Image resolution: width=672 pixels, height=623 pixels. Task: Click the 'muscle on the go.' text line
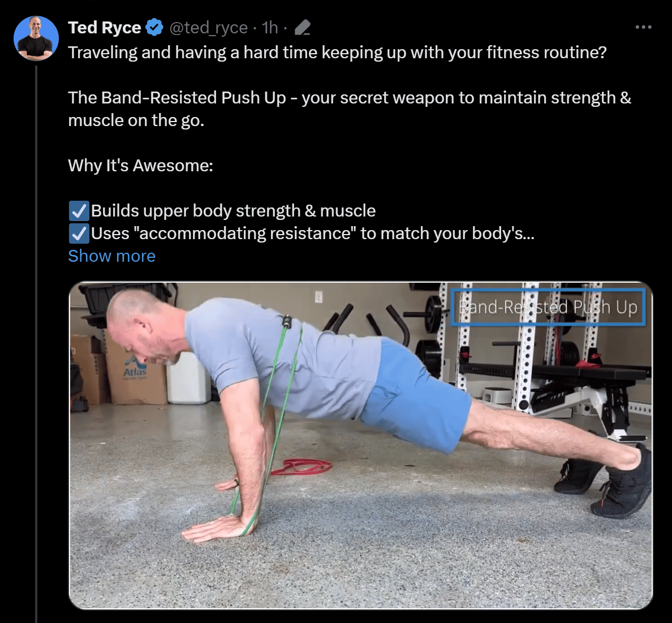pyautogui.click(x=136, y=120)
